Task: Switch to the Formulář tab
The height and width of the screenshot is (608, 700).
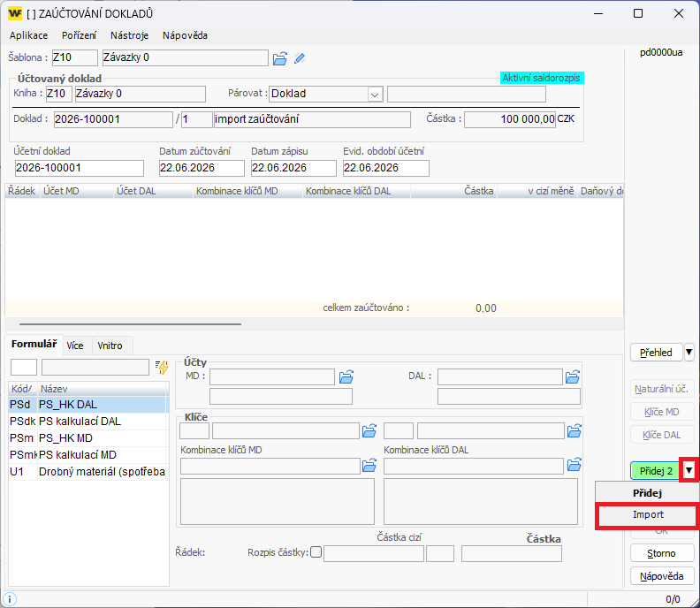Action: tap(34, 344)
